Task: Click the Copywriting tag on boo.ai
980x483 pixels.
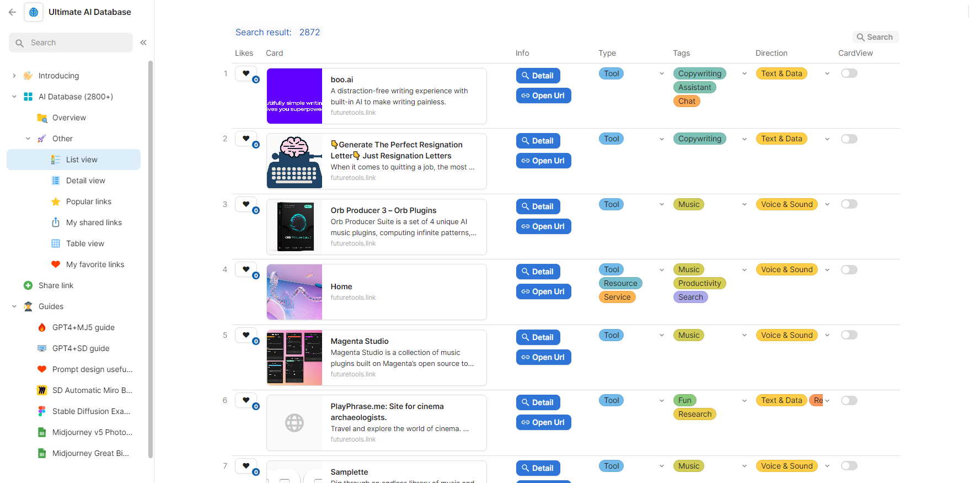Action: tap(700, 73)
